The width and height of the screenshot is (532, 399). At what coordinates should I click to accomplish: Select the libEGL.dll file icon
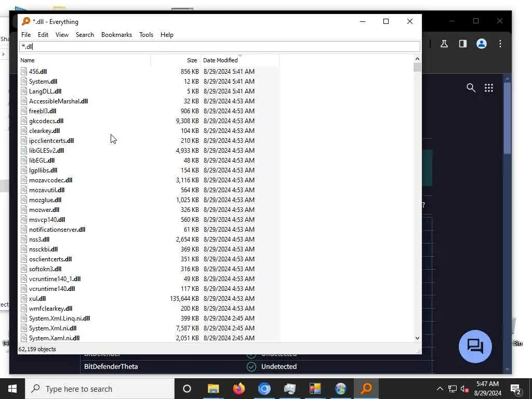[24, 160]
